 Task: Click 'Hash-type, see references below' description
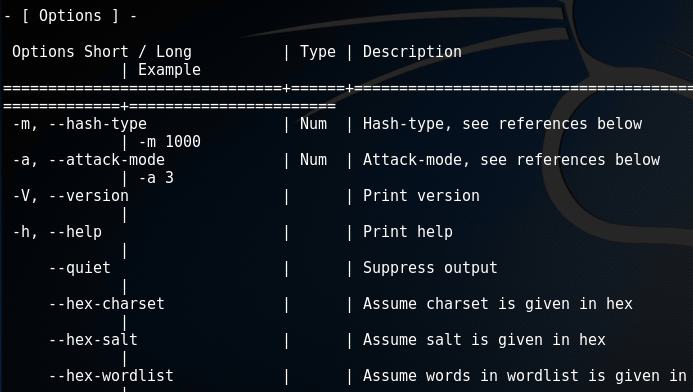click(503, 124)
